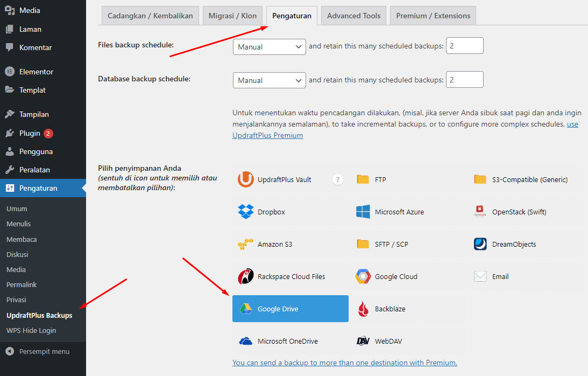Choose WebDAV as storage destination

(387, 340)
